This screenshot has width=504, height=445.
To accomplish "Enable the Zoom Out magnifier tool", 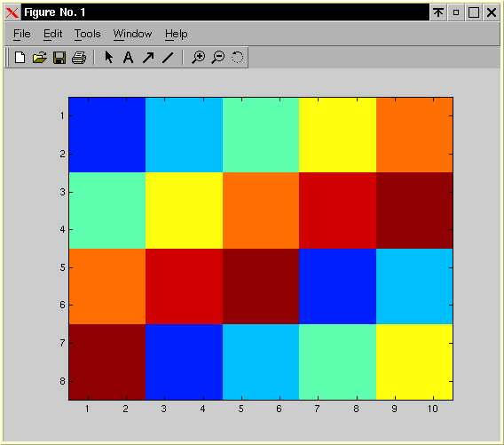I will (218, 58).
